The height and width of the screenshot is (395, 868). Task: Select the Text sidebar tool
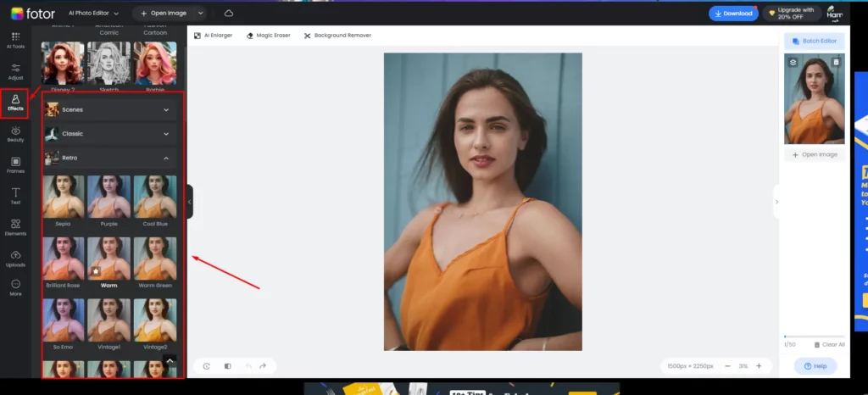pyautogui.click(x=15, y=197)
